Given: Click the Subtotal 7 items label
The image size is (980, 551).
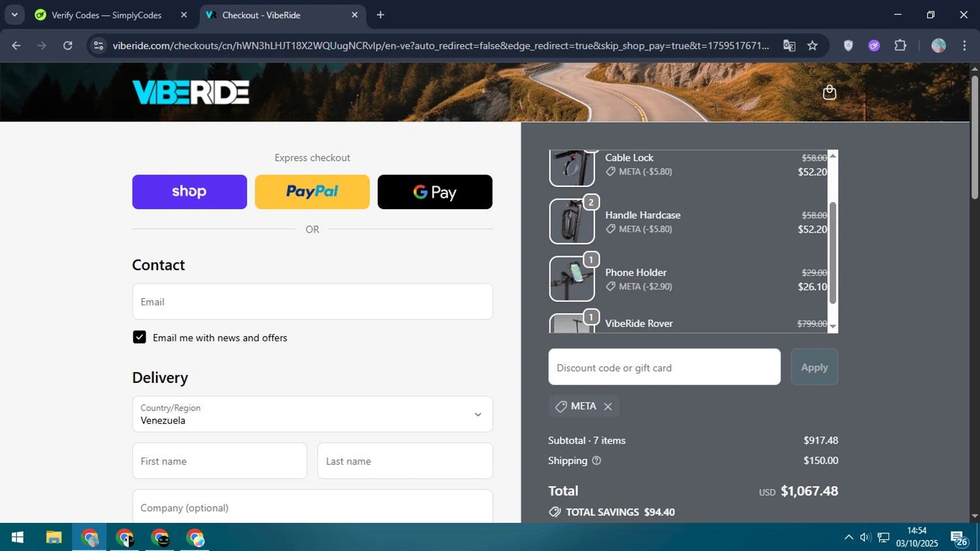Looking at the screenshot, I should [587, 441].
